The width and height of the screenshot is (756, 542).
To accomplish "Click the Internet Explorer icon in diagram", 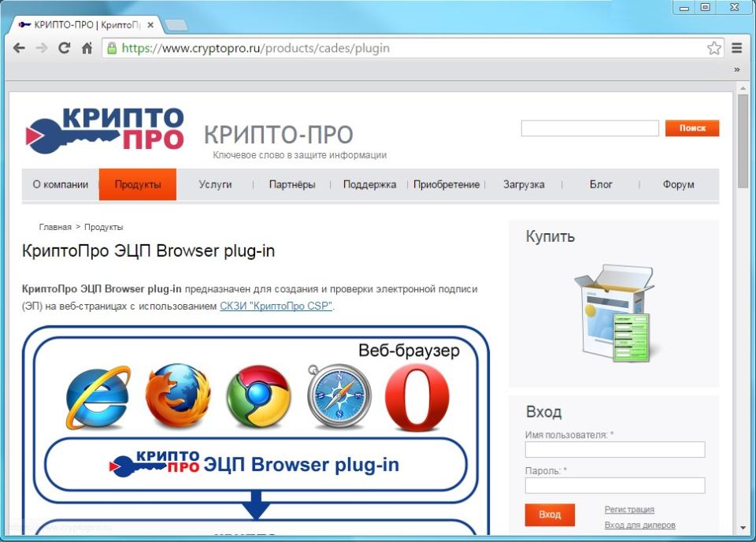I will click(x=98, y=397).
